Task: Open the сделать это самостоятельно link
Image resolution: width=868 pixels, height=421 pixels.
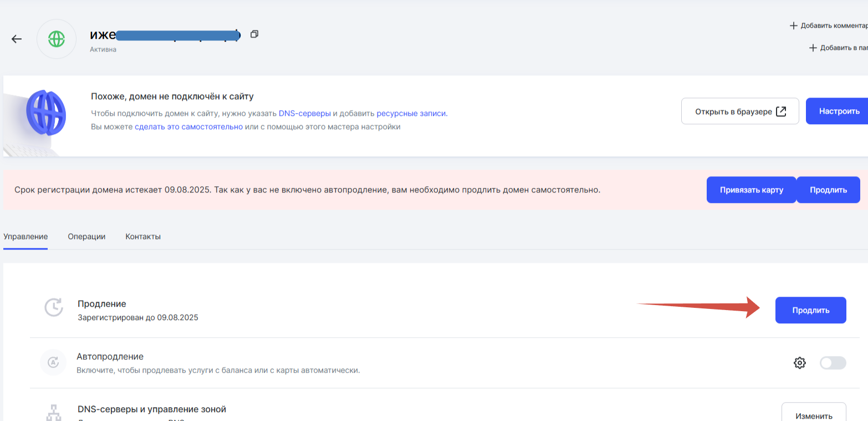Action: [188, 126]
